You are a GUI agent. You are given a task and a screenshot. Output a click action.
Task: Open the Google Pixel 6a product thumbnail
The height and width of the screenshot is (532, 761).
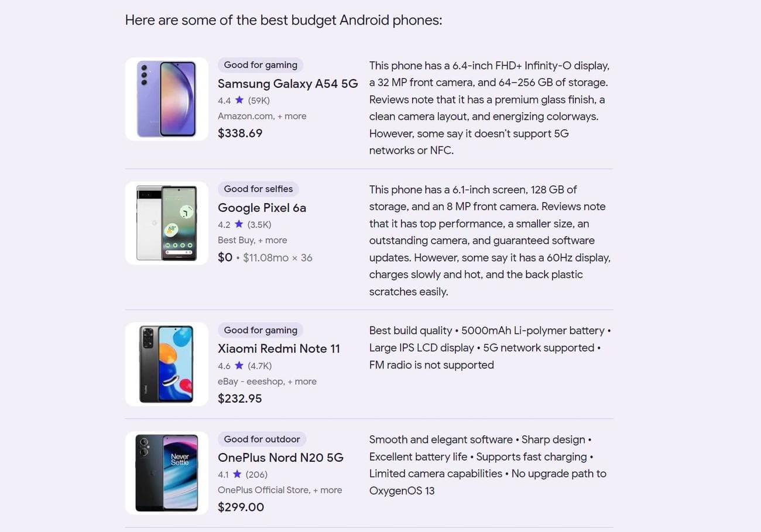pos(166,223)
